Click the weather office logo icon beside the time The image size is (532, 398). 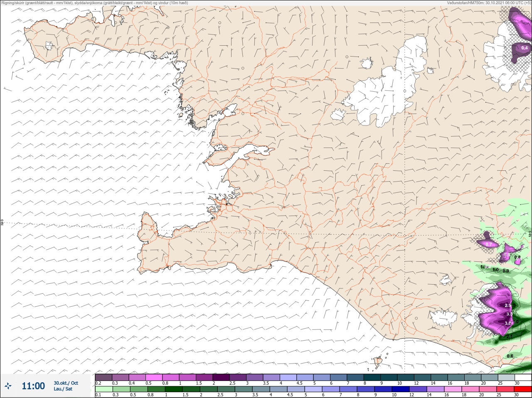[7, 386]
